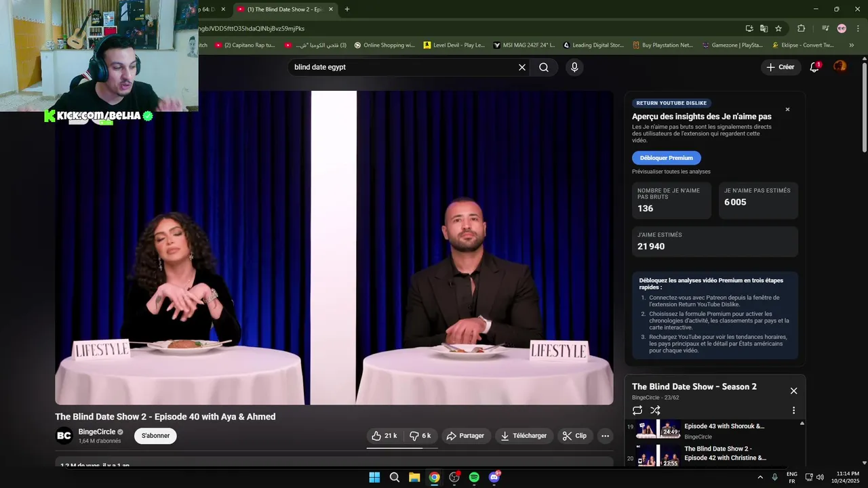Viewport: 868px width, 488px height.
Task: Open more actions menu beside Clip
Action: [606, 436]
